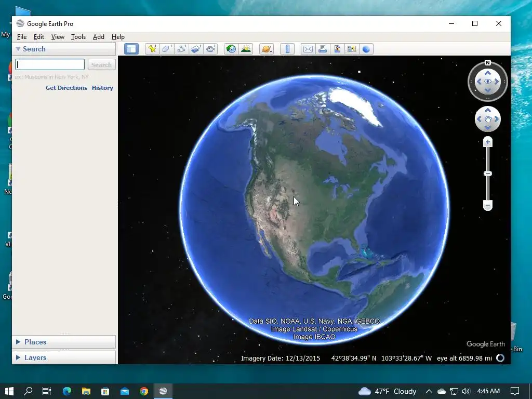Open the planet switcher dropdown
The image size is (532, 399).
(x=267, y=49)
